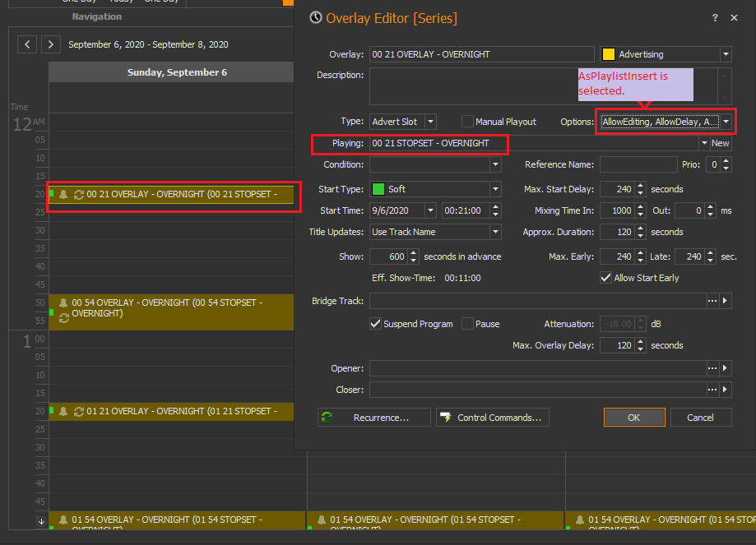Enable the Pause checkbox
The image size is (756, 545).
point(467,324)
